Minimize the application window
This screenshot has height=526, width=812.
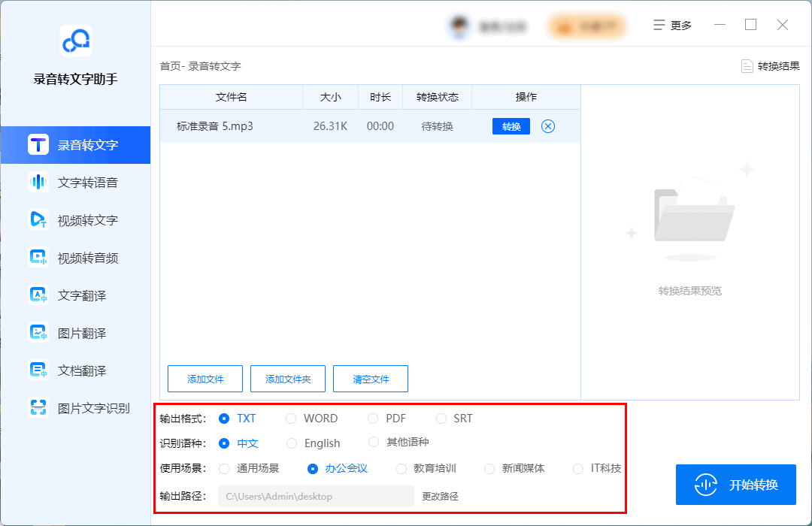pos(720,25)
